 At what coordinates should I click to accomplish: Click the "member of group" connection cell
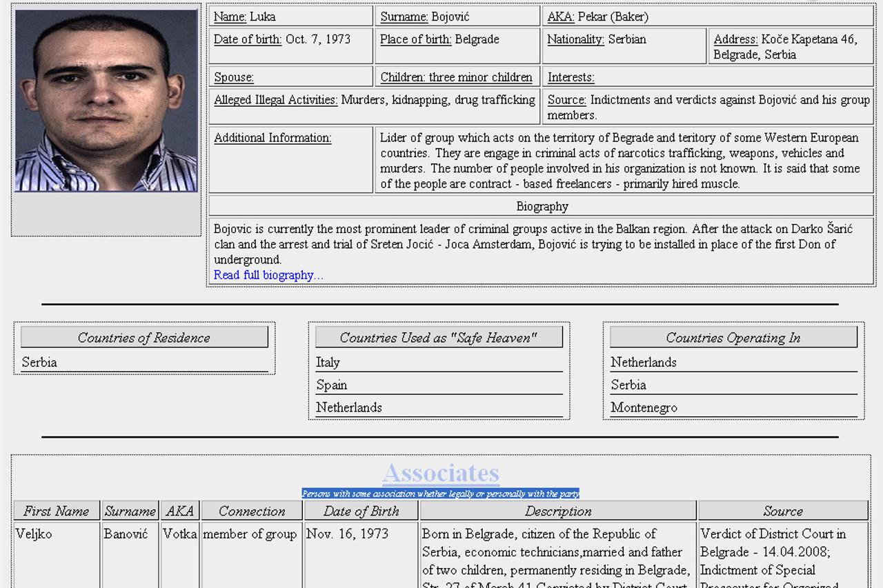click(252, 555)
